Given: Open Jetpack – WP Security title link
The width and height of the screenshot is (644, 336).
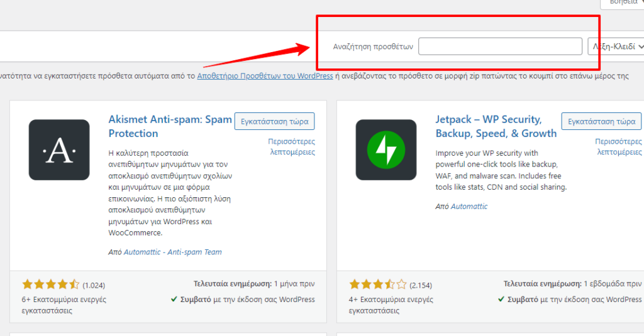Looking at the screenshot, I should pyautogui.click(x=496, y=126).
